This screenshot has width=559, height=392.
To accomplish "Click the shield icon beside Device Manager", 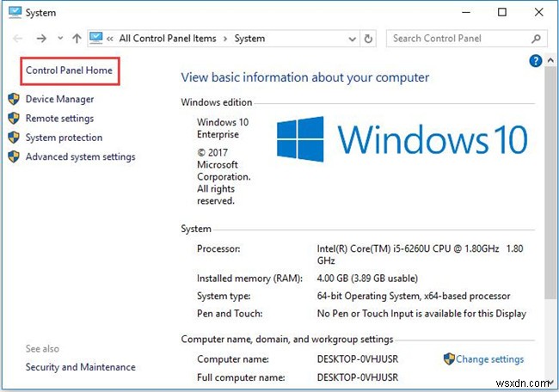I will [x=14, y=99].
